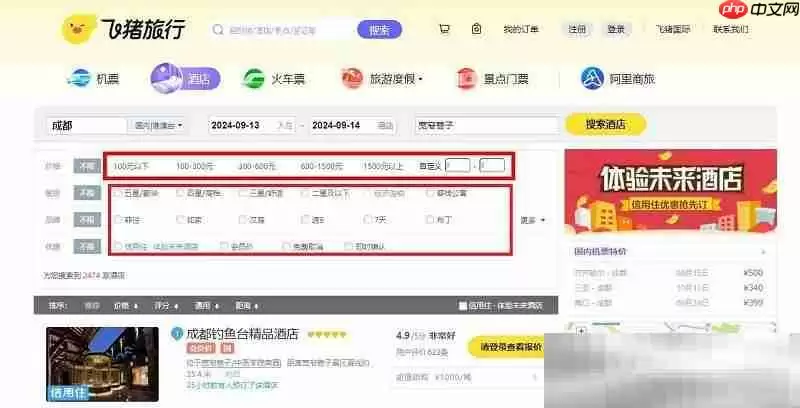Click the bag icon beside the cart
This screenshot has width=800, height=408.
click(477, 29)
